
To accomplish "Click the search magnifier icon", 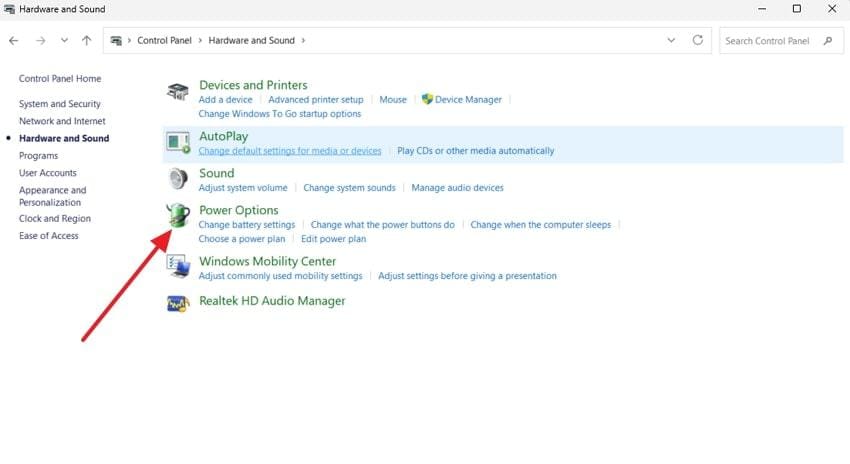I will (828, 41).
